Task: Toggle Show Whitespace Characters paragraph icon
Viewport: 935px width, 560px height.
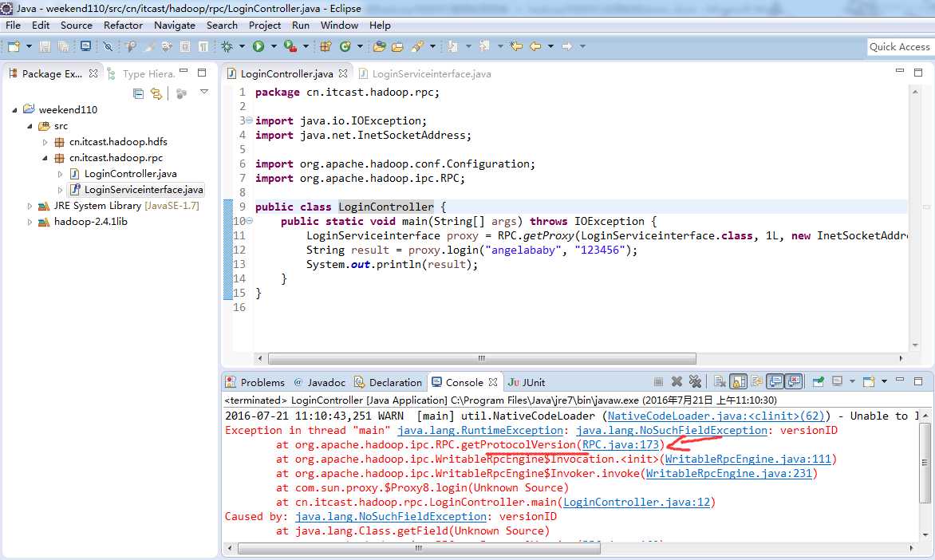Action: coord(203,46)
